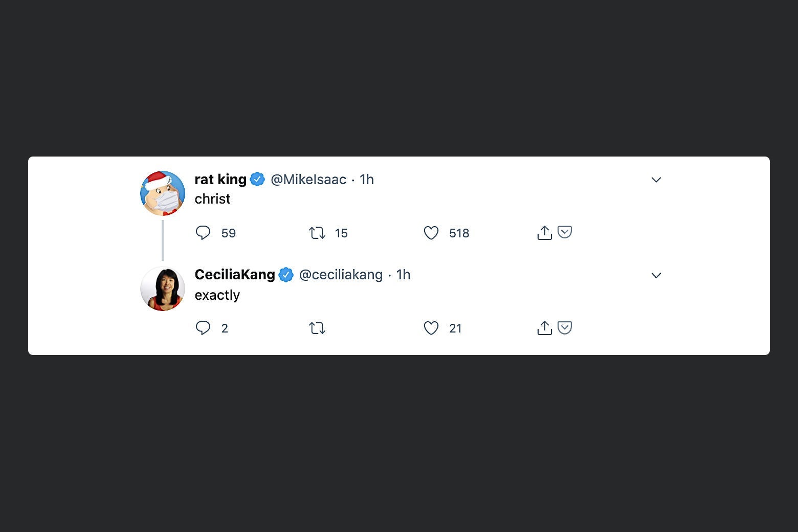The width and height of the screenshot is (798, 532).
Task: Save rat king's tweet to Pocket
Action: pyautogui.click(x=565, y=232)
